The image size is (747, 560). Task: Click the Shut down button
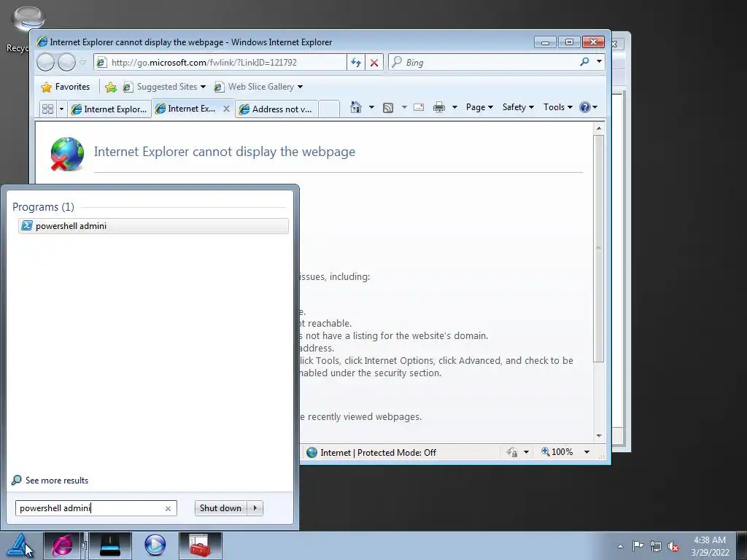(220, 508)
